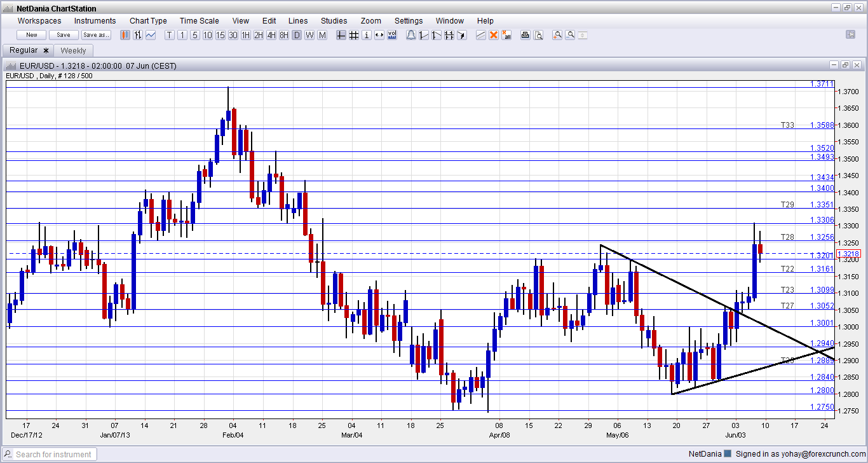Viewport: 868px width, 463px height.
Task: Toggle the crosshair cursor icon
Action: pos(341,35)
